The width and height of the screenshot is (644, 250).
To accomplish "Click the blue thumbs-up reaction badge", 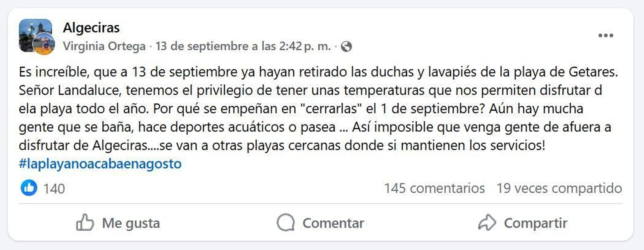I will click(29, 187).
